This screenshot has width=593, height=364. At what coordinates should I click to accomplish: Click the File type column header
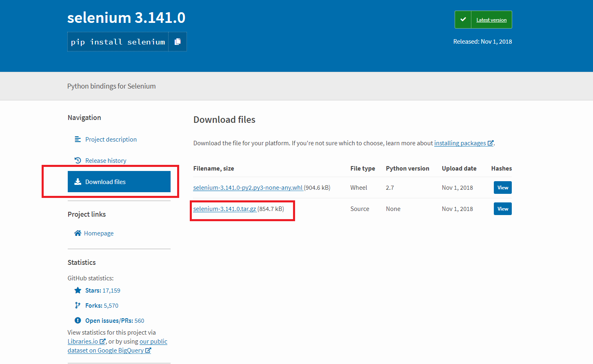click(x=362, y=168)
